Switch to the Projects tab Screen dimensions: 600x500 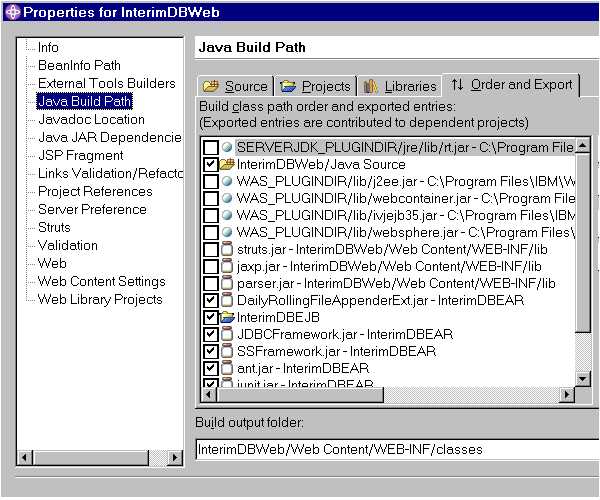(316, 86)
